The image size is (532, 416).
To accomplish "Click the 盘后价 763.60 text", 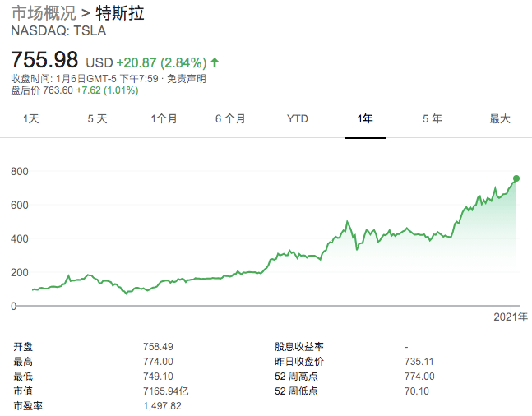I will click(42, 90).
